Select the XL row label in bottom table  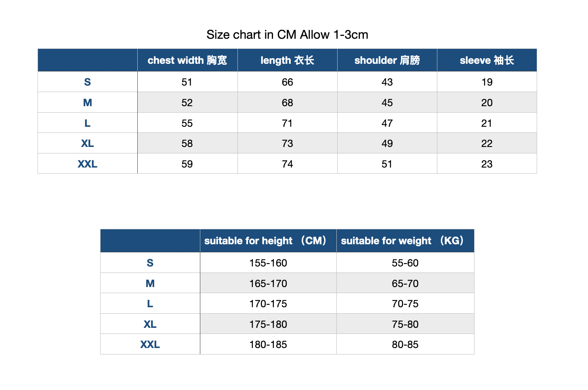[x=150, y=324]
